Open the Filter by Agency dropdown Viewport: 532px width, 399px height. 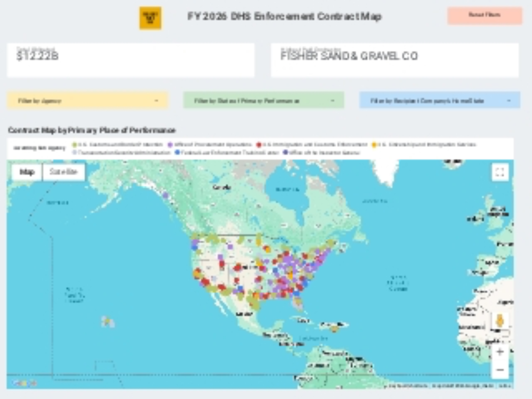[x=87, y=101]
